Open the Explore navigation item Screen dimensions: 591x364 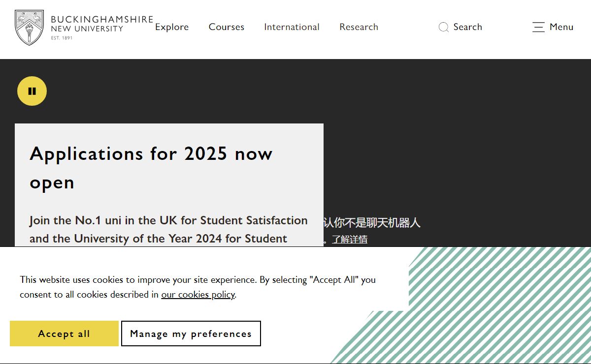click(172, 27)
